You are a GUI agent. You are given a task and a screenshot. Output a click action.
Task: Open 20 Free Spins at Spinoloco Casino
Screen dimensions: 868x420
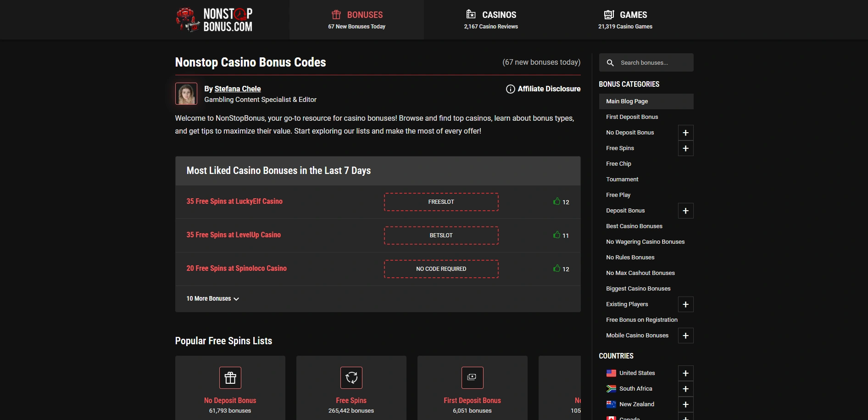point(236,269)
